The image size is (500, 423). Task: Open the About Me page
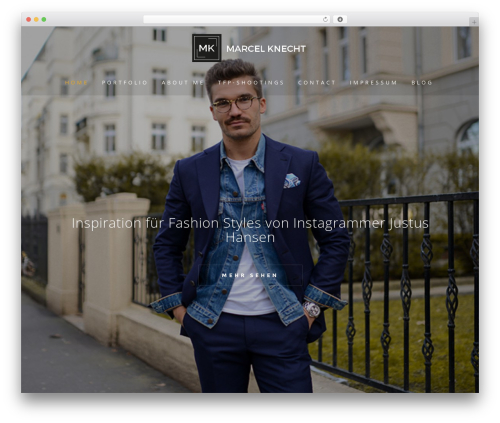(183, 83)
